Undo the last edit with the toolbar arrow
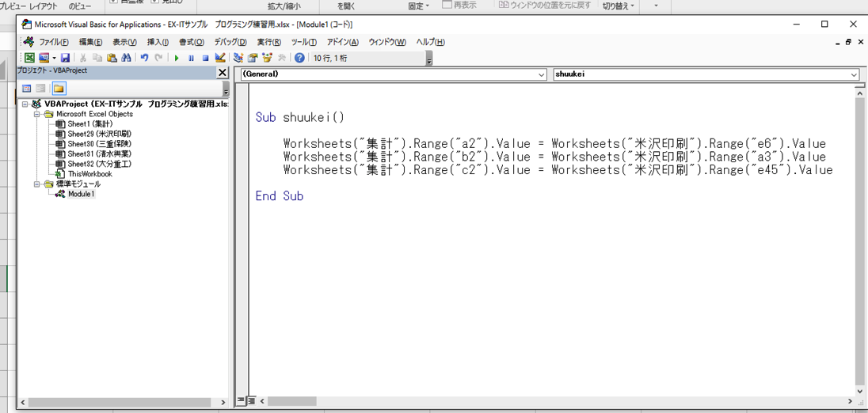The image size is (868, 413). coord(144,58)
